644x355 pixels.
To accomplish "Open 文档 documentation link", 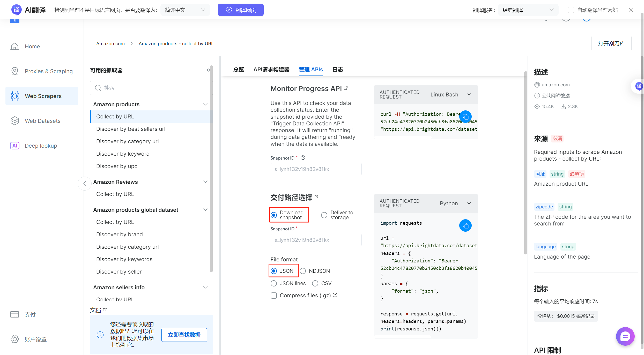I will 98,310.
